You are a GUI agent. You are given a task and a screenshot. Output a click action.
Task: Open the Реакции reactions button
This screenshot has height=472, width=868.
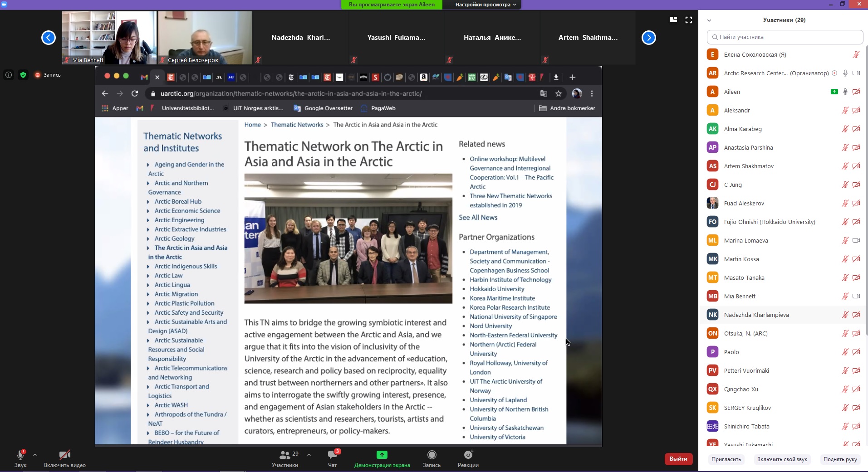tap(468, 458)
